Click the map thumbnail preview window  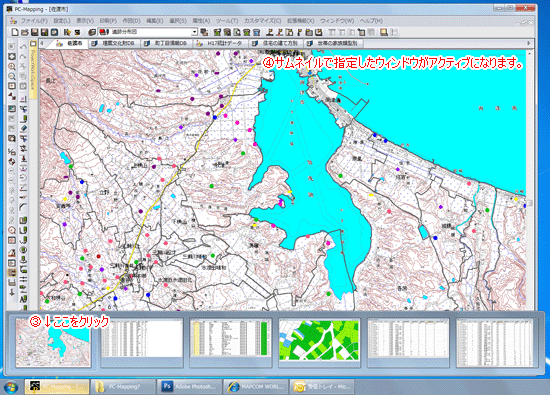pyautogui.click(x=53, y=342)
